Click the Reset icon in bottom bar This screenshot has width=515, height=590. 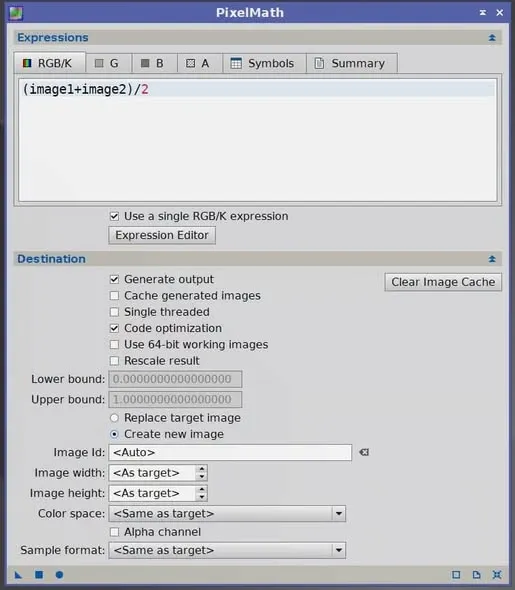pyautogui.click(x=497, y=575)
